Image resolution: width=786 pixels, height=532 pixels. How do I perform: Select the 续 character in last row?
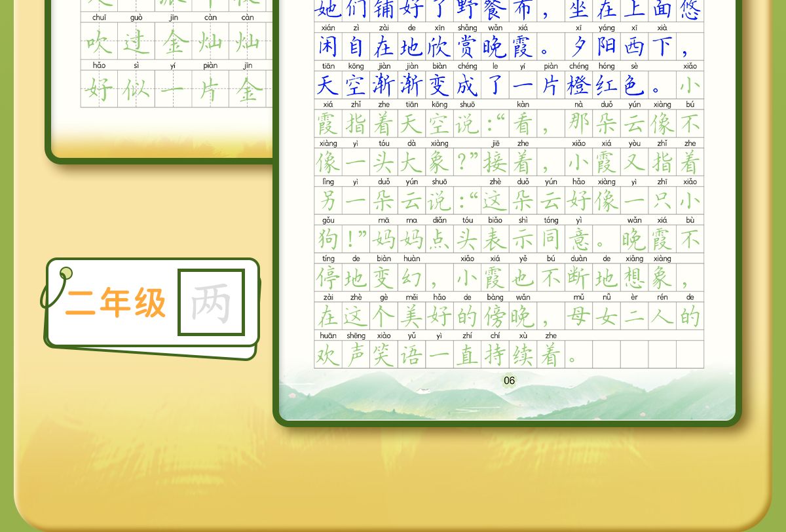[523, 355]
